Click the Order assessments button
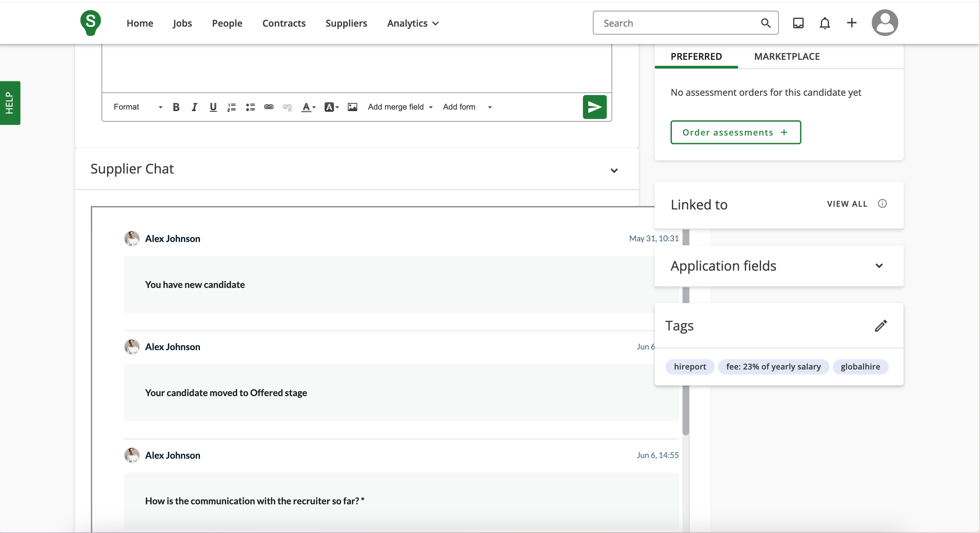Screen dimensions: 980x533 point(735,132)
